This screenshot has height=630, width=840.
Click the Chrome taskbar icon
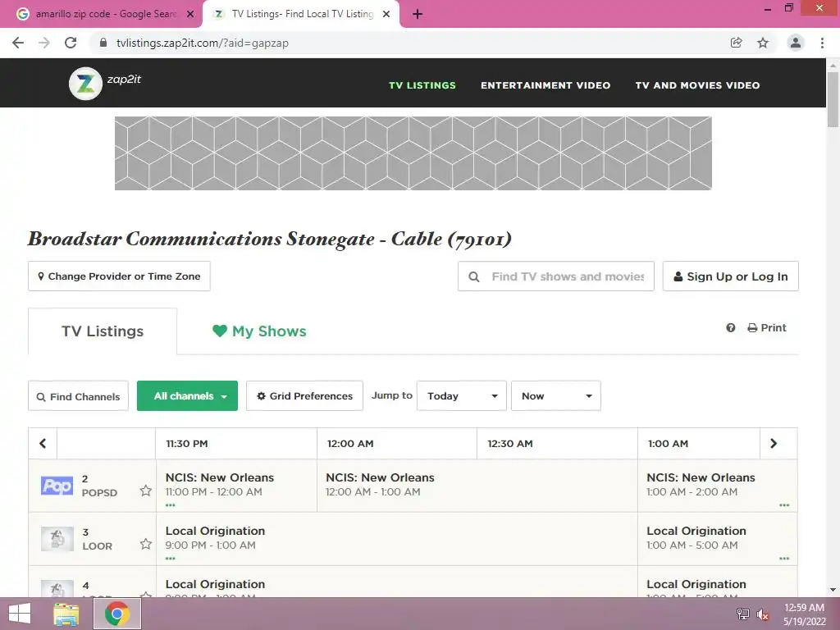click(117, 614)
